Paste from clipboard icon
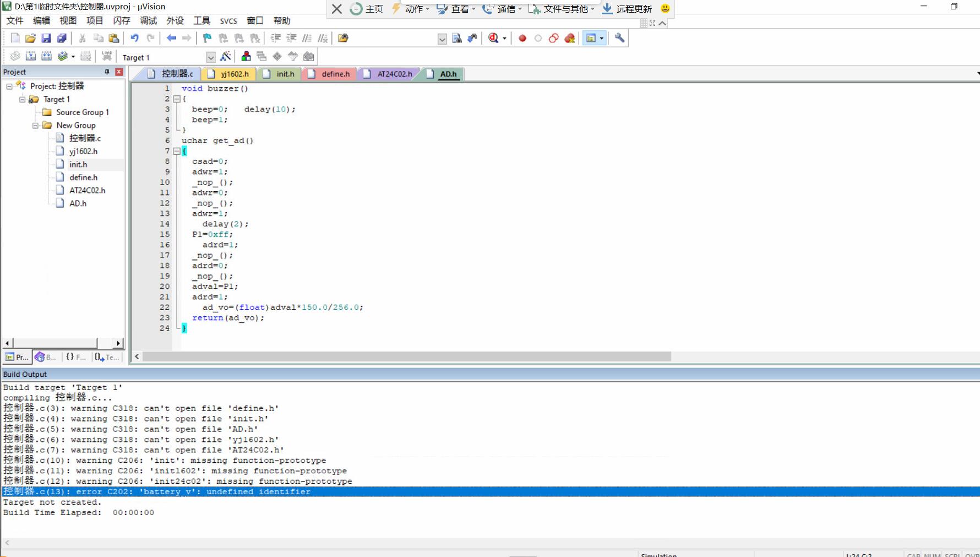The height and width of the screenshot is (557, 980). [x=114, y=38]
